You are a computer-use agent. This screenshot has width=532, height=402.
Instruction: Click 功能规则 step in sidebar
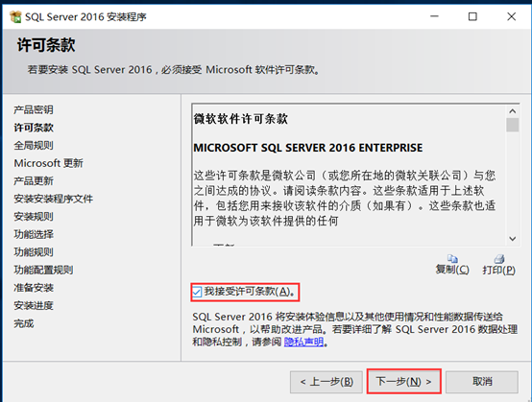34,251
